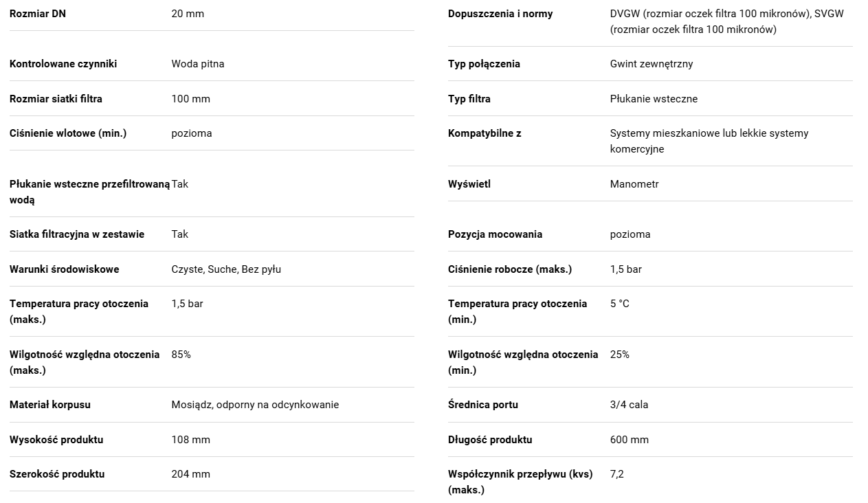Screen dimensions: 868x503
Task: Click the 'Typ filtra' label
Action: [469, 99]
